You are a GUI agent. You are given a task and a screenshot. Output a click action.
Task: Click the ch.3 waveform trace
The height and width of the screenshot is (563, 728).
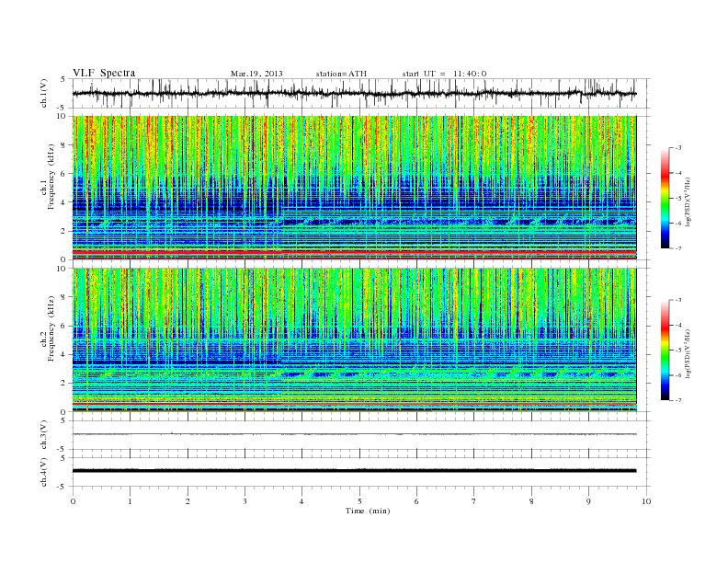(354, 434)
